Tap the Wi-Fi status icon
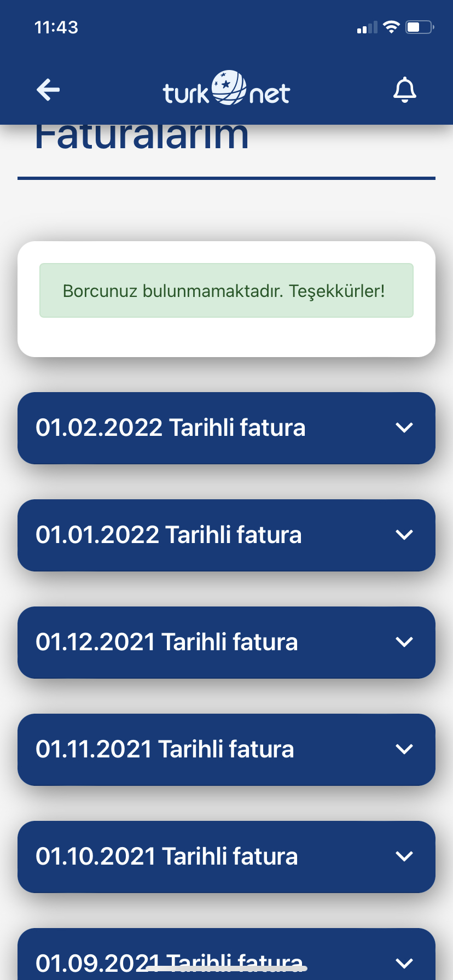The image size is (453, 980). pos(391,27)
